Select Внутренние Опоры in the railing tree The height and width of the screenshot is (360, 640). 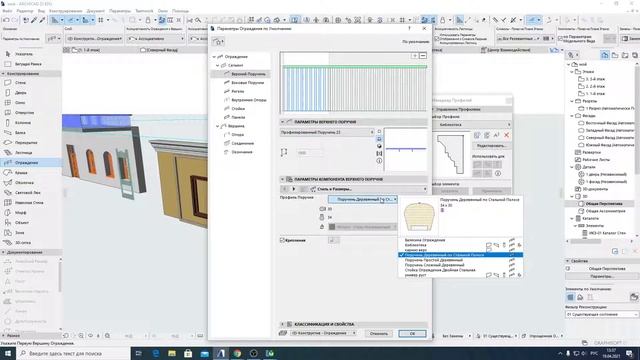click(249, 100)
